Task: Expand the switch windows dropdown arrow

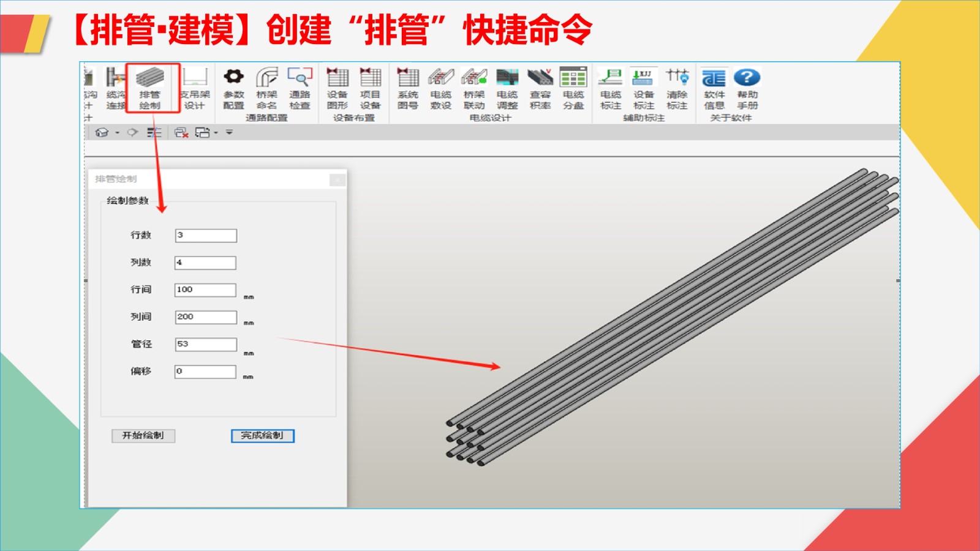Action: point(216,133)
